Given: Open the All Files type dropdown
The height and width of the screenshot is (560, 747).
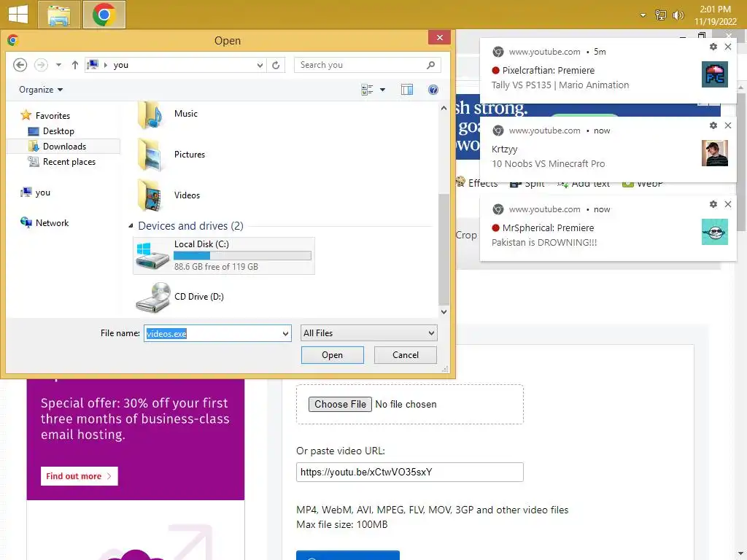Looking at the screenshot, I should pyautogui.click(x=368, y=333).
